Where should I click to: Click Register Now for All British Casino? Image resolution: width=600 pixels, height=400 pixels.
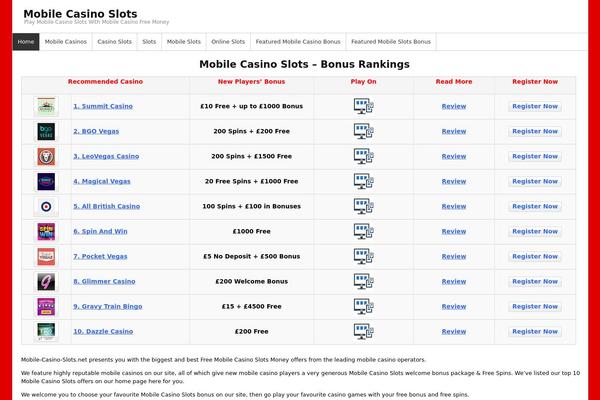point(535,206)
